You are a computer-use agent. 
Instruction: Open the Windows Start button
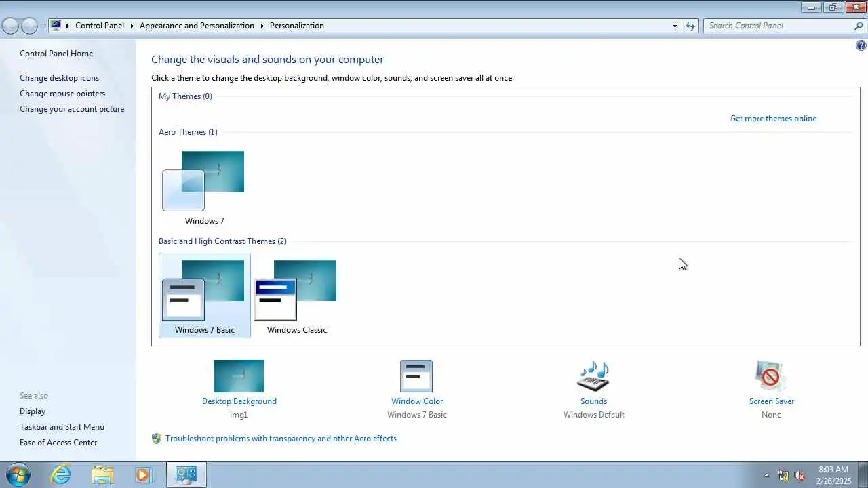coord(17,474)
